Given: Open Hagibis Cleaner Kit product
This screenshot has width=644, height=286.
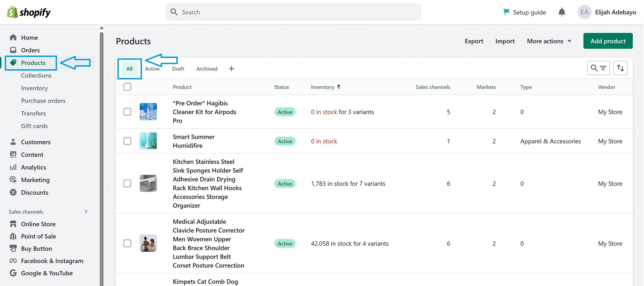Looking at the screenshot, I should [204, 112].
